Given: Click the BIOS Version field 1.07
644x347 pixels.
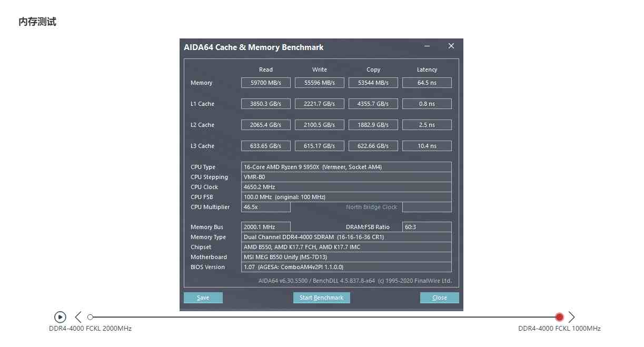Looking at the screenshot, I should (x=346, y=267).
